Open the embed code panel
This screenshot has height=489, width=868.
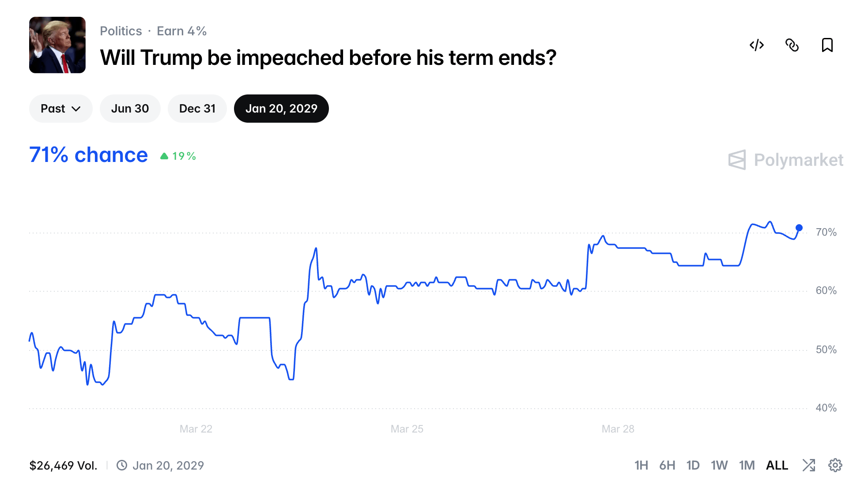tap(757, 45)
